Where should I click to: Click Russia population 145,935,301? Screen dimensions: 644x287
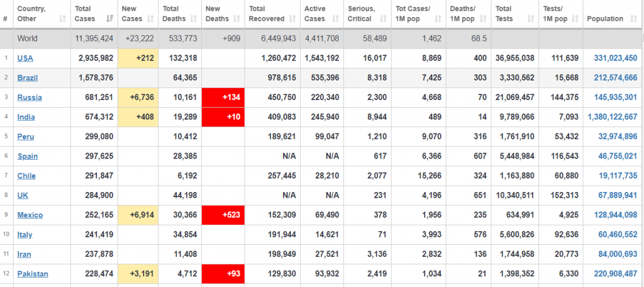[616, 98]
